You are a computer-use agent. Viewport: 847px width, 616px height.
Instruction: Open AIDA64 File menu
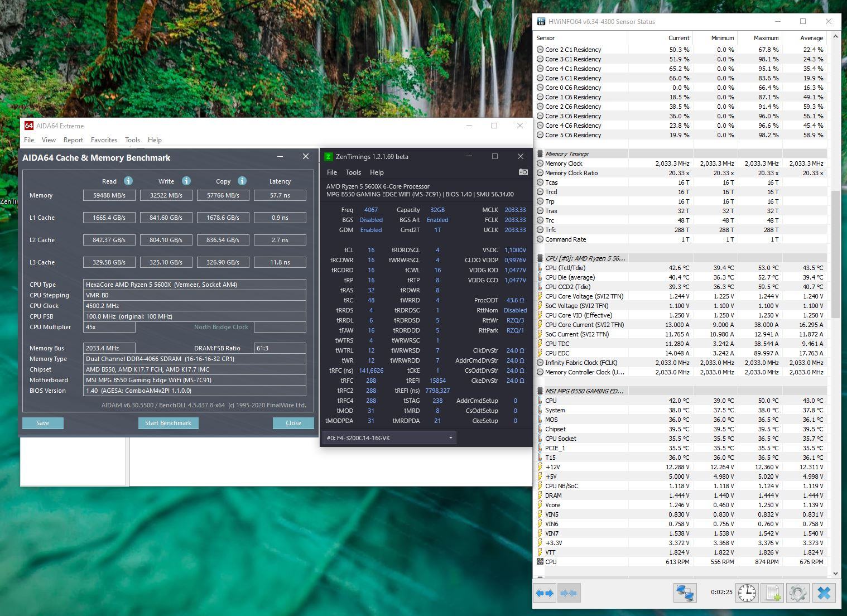(x=29, y=140)
